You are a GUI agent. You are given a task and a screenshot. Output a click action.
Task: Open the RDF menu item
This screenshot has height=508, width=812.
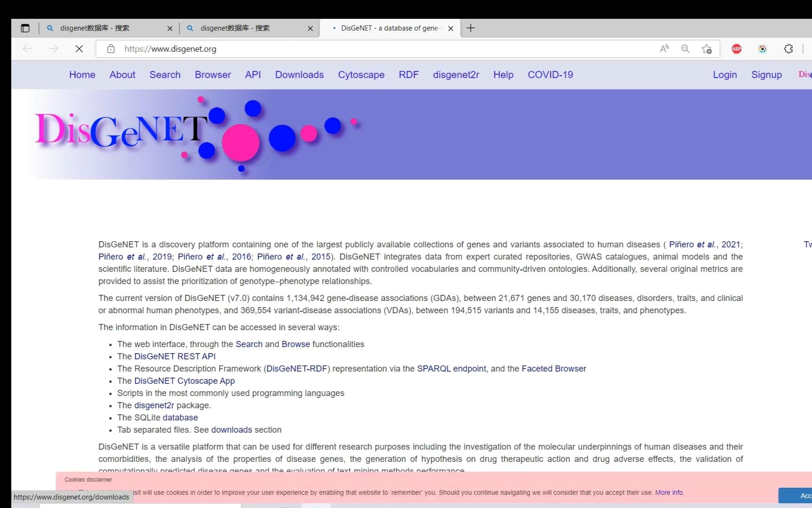(x=408, y=75)
